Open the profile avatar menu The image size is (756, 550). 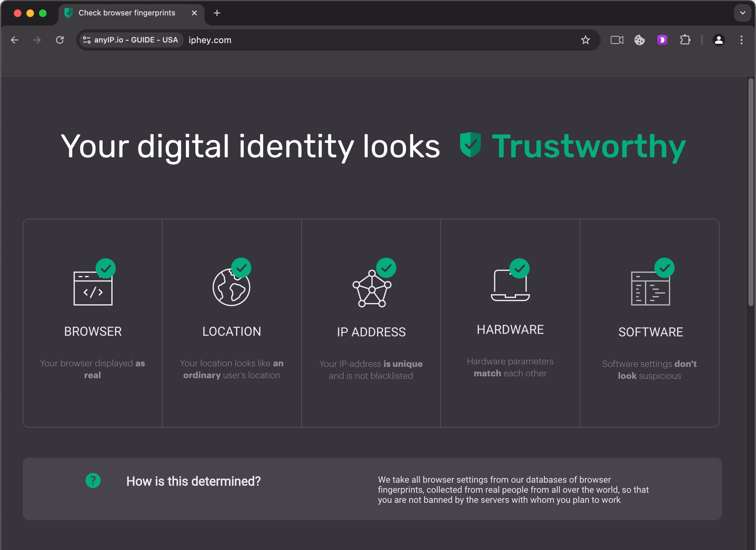click(719, 40)
